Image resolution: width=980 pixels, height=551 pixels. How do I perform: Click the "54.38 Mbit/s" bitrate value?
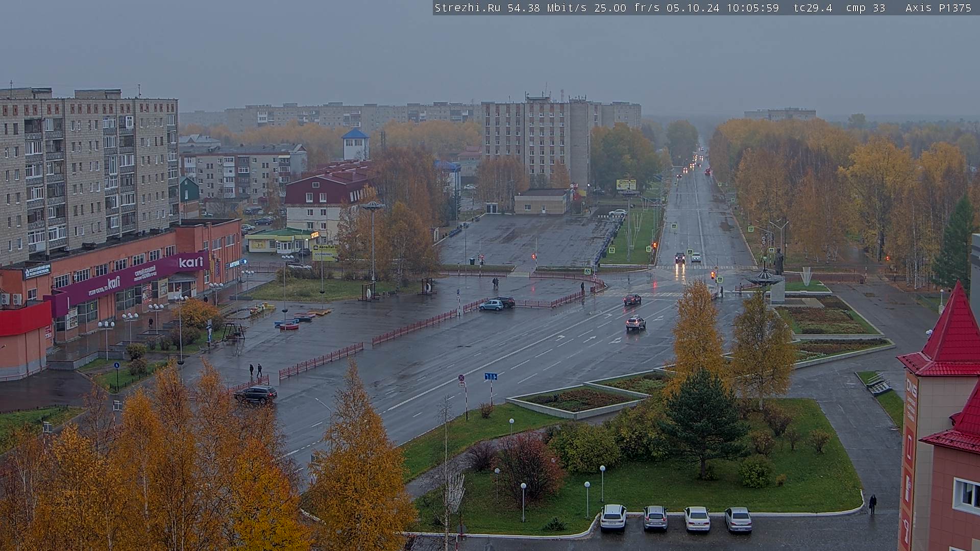pyautogui.click(x=547, y=8)
